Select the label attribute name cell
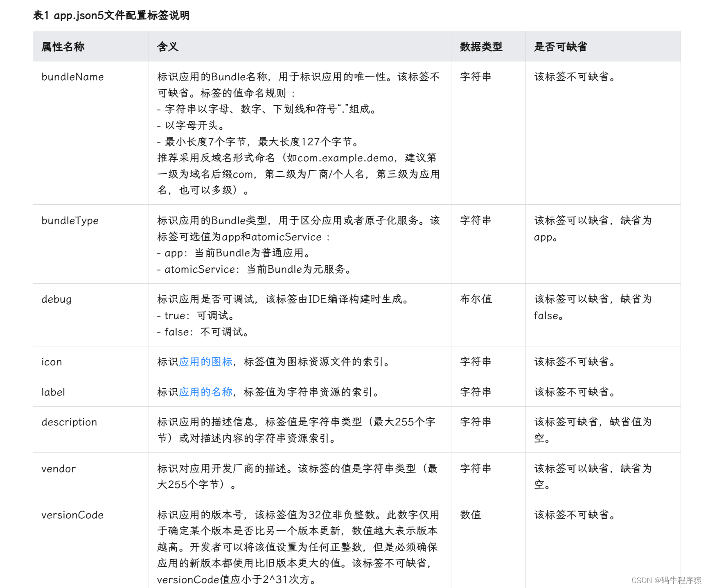Viewport: 708px width, 588px height. [x=53, y=392]
